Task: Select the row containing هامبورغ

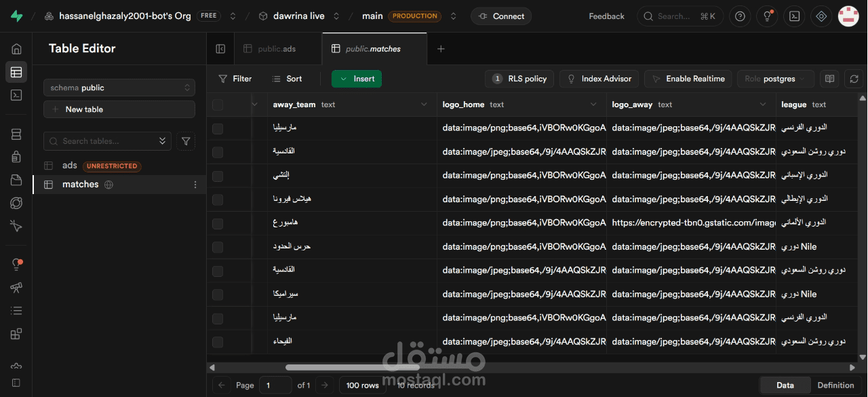Action: pos(218,223)
